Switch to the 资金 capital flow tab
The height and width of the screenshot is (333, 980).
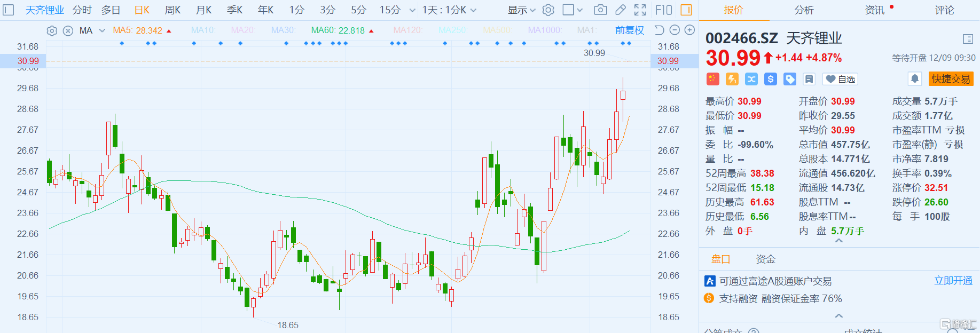[765, 259]
